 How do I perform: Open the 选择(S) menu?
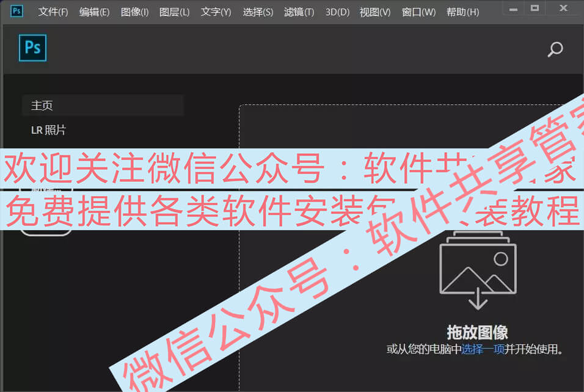point(258,12)
